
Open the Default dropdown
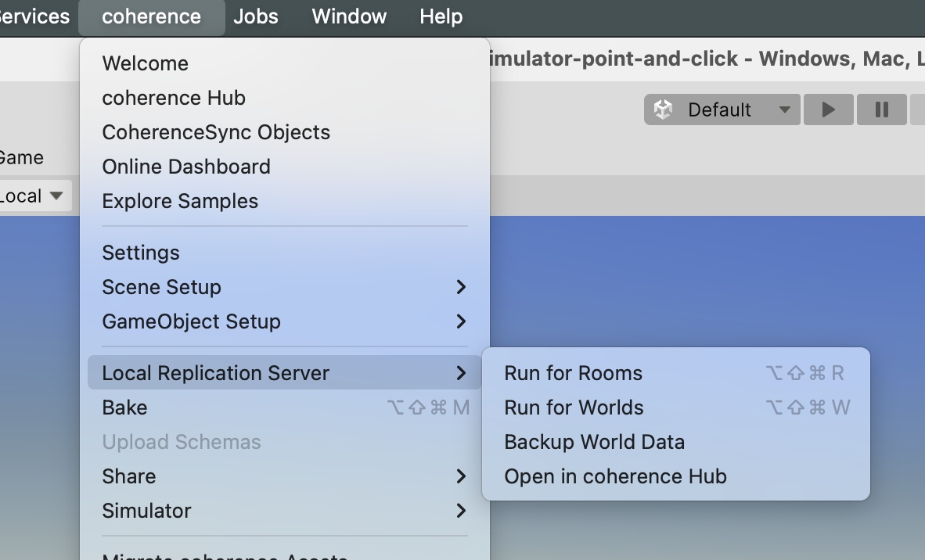[x=722, y=109]
